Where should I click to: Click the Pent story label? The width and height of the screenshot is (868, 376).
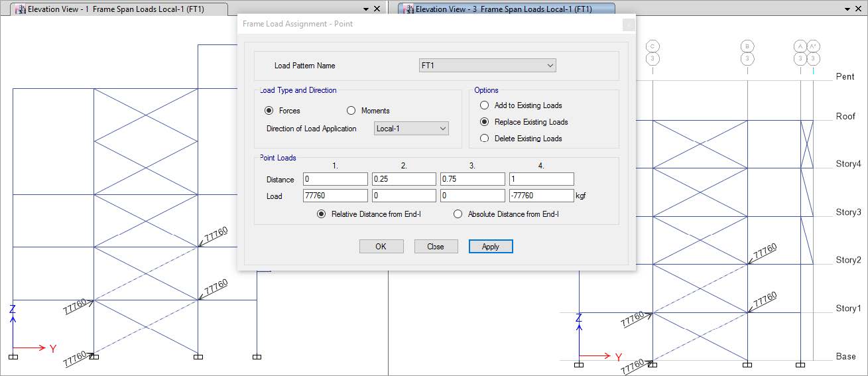point(845,77)
